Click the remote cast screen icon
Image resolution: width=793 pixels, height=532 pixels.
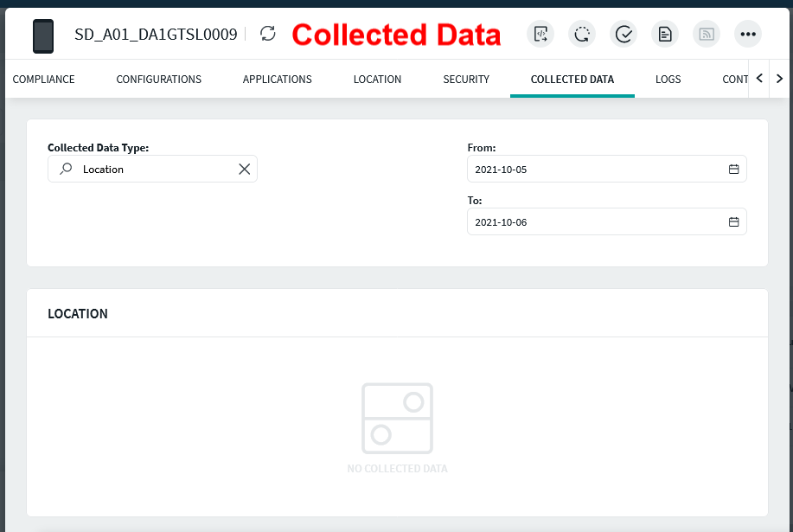[707, 35]
